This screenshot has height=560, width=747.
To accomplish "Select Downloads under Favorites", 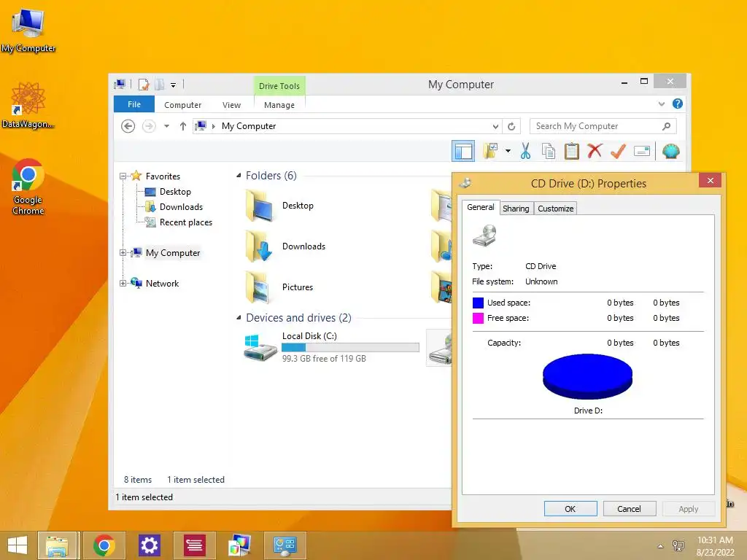I will (174, 206).
